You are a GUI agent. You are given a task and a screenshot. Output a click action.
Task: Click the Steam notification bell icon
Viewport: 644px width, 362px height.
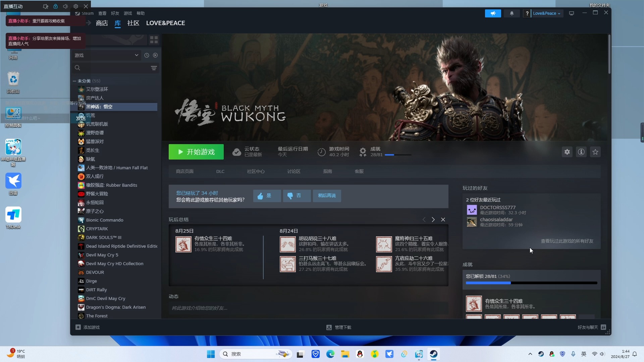pos(512,13)
